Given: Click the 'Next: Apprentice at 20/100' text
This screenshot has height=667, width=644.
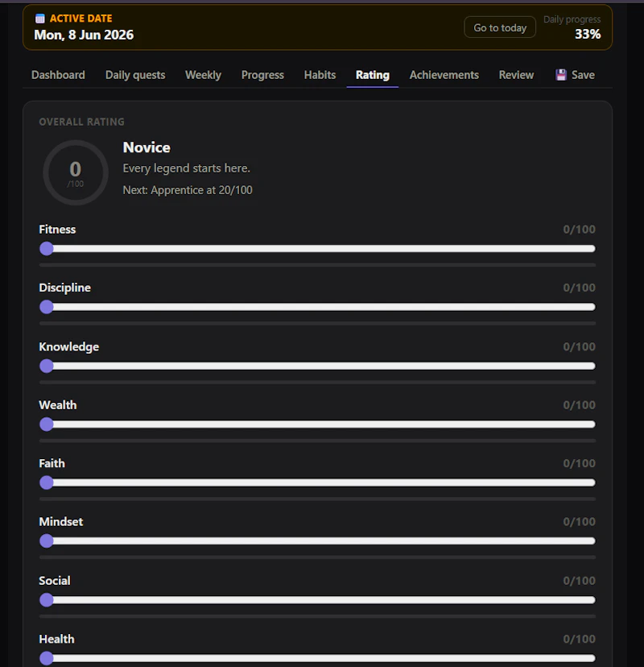Looking at the screenshot, I should pyautogui.click(x=188, y=190).
